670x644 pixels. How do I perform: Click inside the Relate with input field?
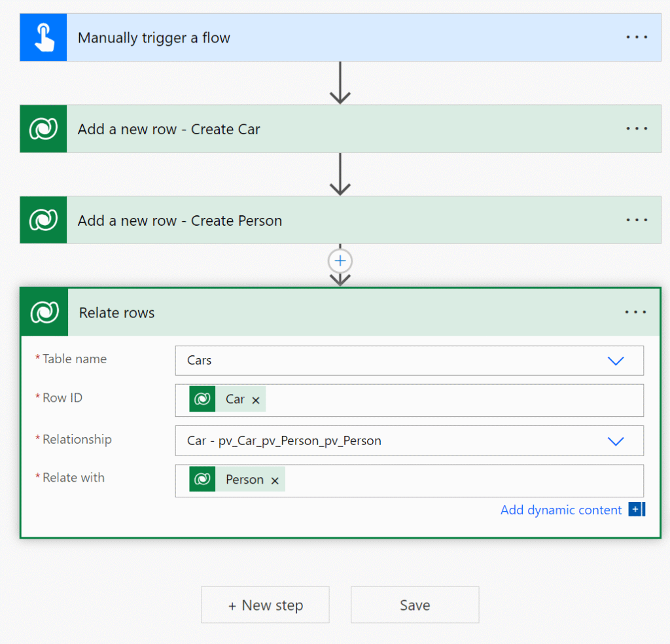point(410,481)
